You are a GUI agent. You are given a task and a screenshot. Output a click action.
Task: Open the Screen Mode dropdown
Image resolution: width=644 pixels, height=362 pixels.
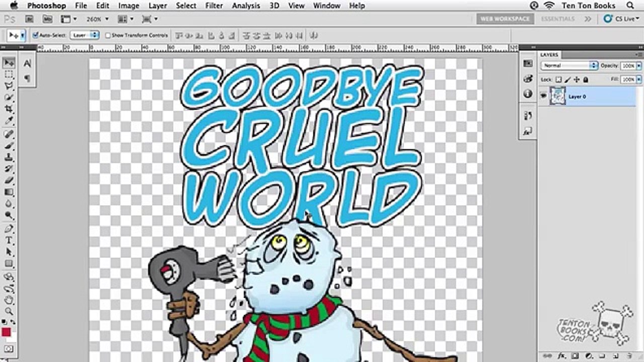(x=150, y=19)
